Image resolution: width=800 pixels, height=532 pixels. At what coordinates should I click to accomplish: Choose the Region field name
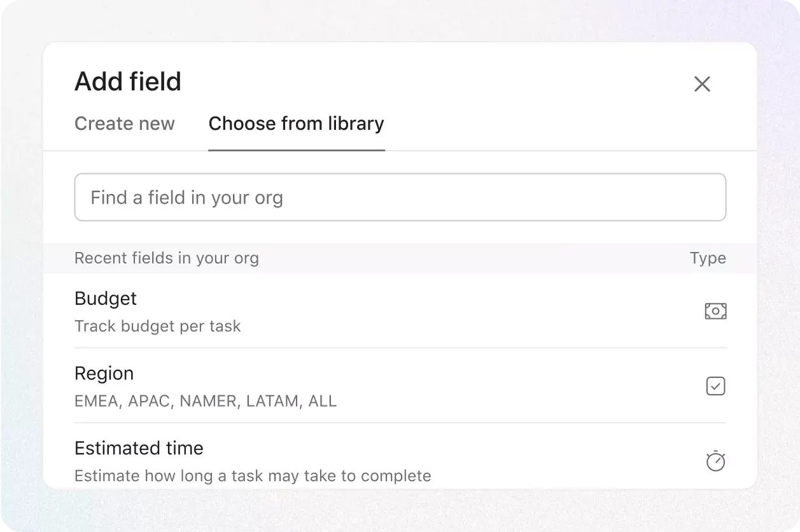(104, 374)
